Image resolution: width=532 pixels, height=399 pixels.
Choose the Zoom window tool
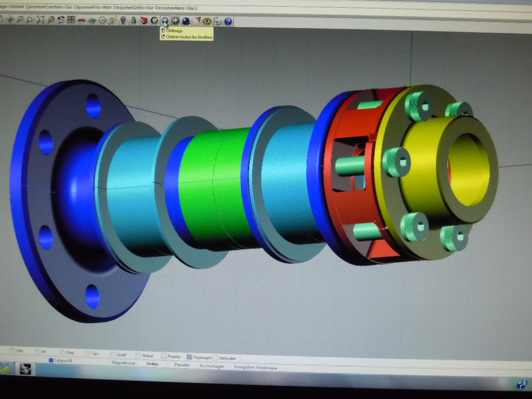click(30, 20)
